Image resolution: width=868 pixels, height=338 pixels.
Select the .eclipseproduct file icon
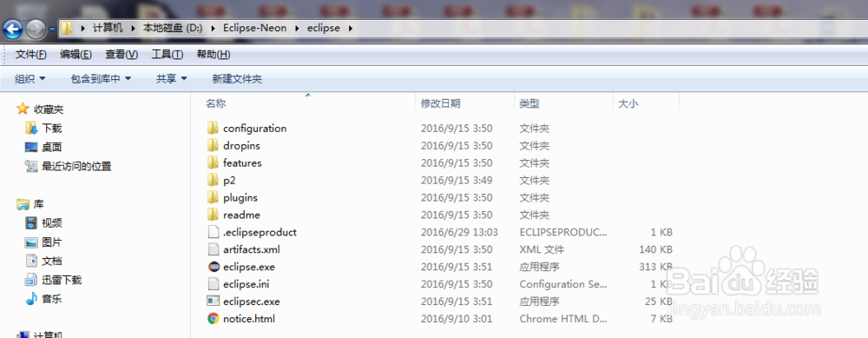click(x=214, y=232)
